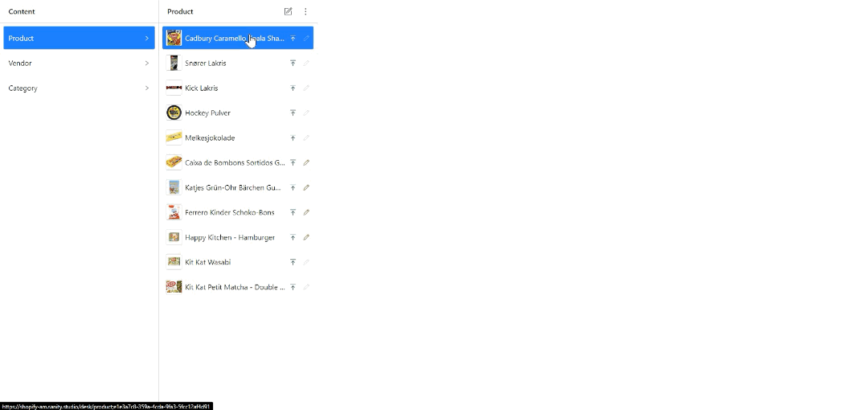Open the Katjes Grün-Ohr Bärchen product

(x=238, y=188)
